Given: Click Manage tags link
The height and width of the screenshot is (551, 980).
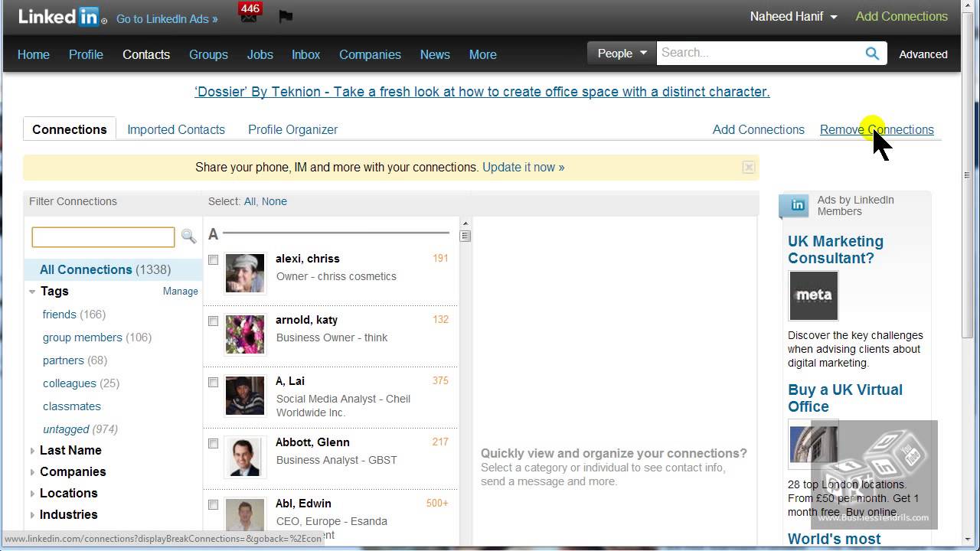Looking at the screenshot, I should 180,291.
